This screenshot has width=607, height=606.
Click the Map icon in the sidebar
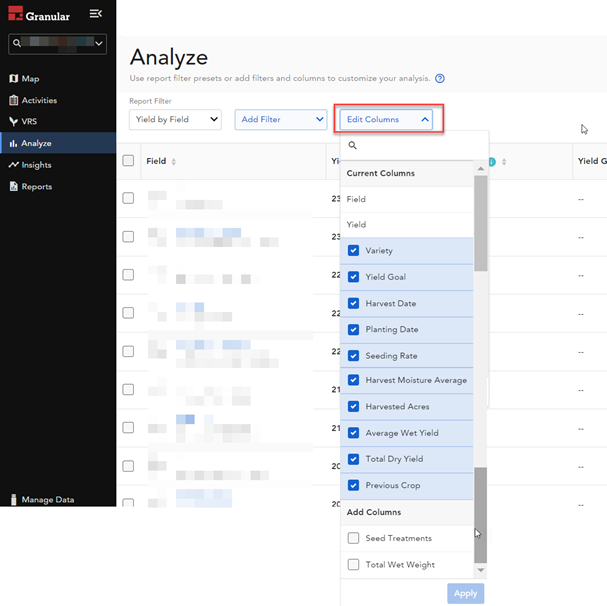click(x=13, y=79)
